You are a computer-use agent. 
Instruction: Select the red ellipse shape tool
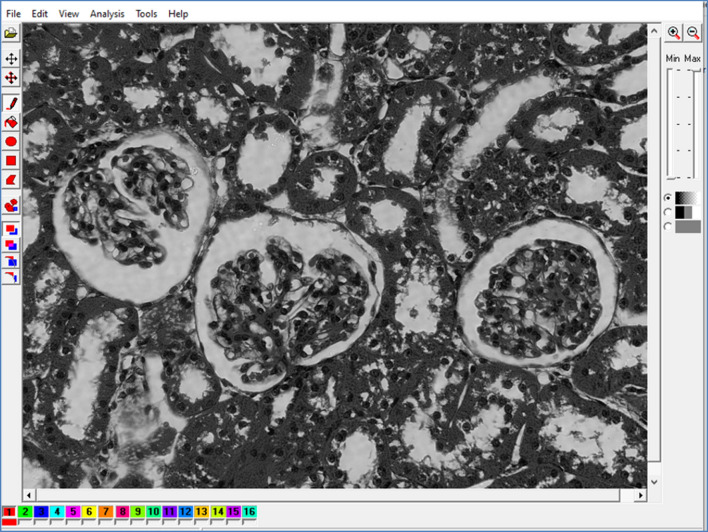point(11,141)
